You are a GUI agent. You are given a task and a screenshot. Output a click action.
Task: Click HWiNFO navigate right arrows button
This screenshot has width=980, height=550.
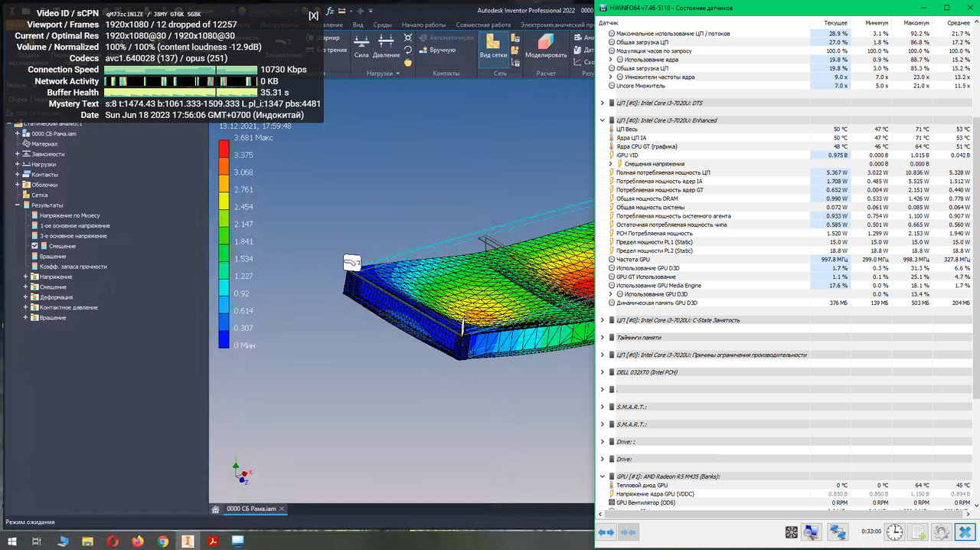click(628, 532)
